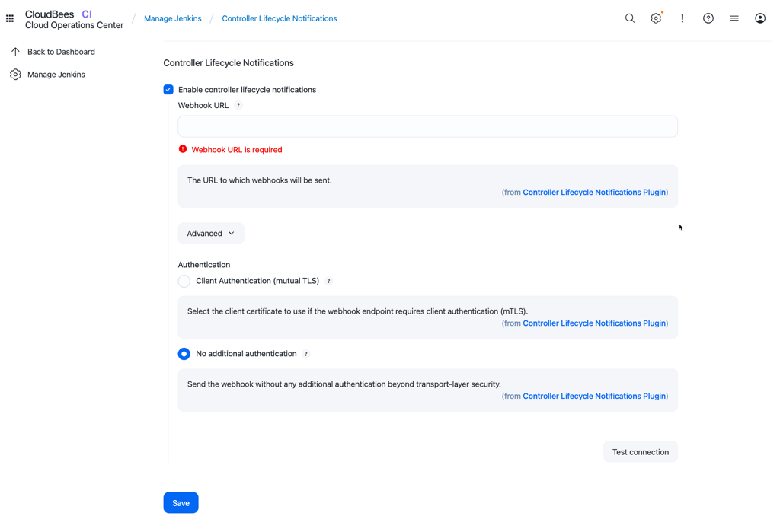780x532 pixels.
Task: Click Manage Jenkins breadcrumb
Action: click(173, 18)
